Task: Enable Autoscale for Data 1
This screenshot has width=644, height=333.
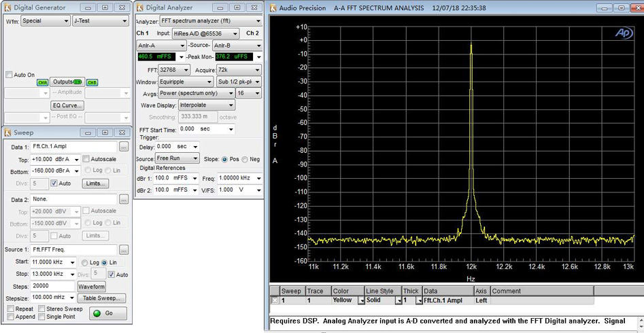Action: point(86,159)
